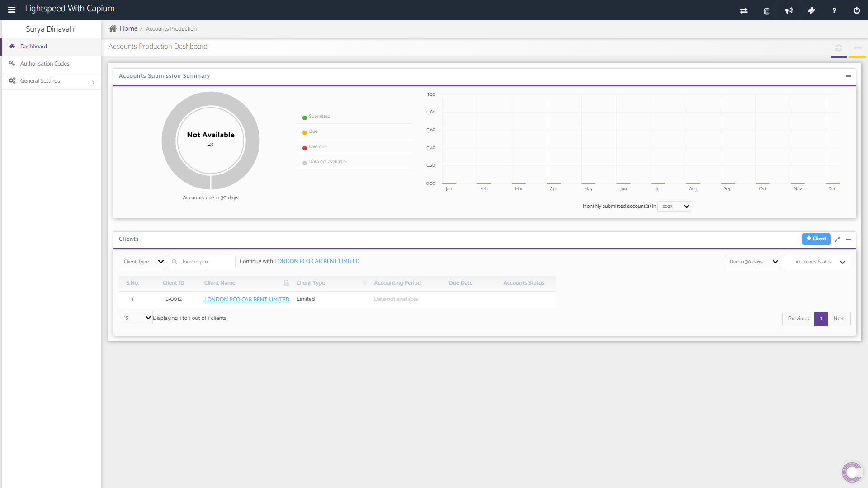Expand General Settings sidebar menu
The image size is (868, 488).
[x=51, y=81]
